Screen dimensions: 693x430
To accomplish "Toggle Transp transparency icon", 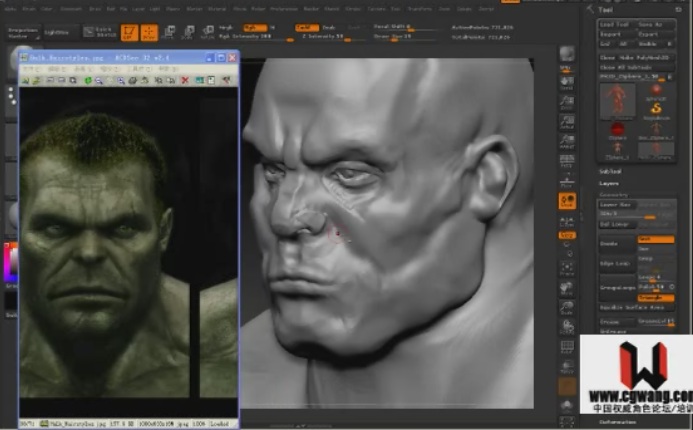I will pyautogui.click(x=567, y=367).
